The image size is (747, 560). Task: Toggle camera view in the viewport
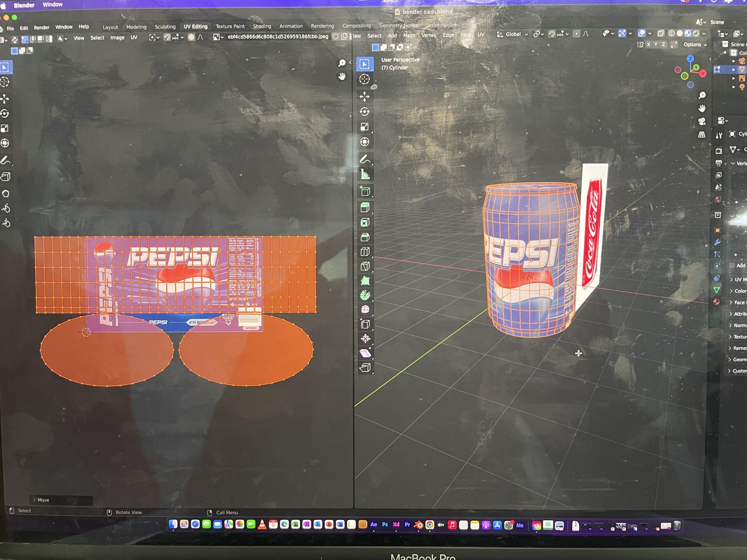point(702,122)
